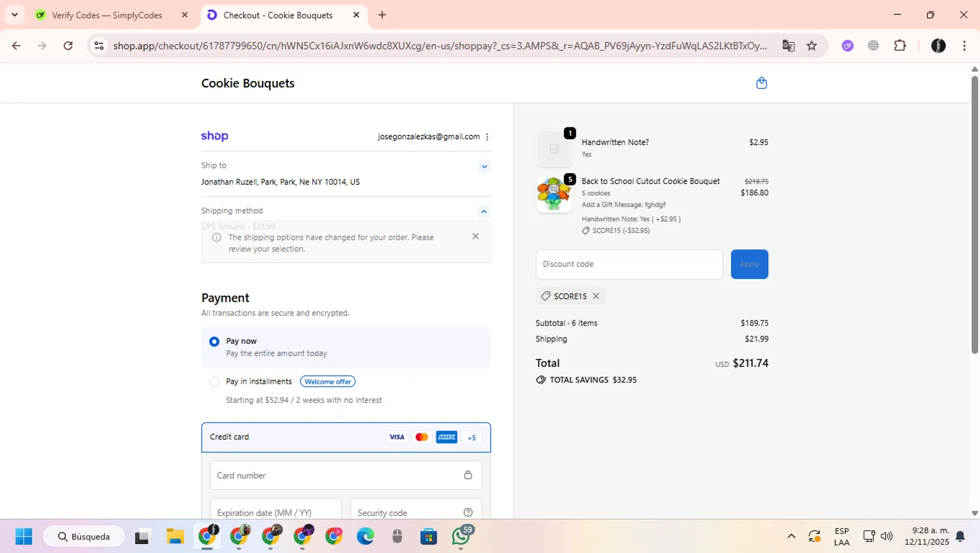The width and height of the screenshot is (980, 553).
Task: Select the Pay now option
Action: (x=214, y=341)
